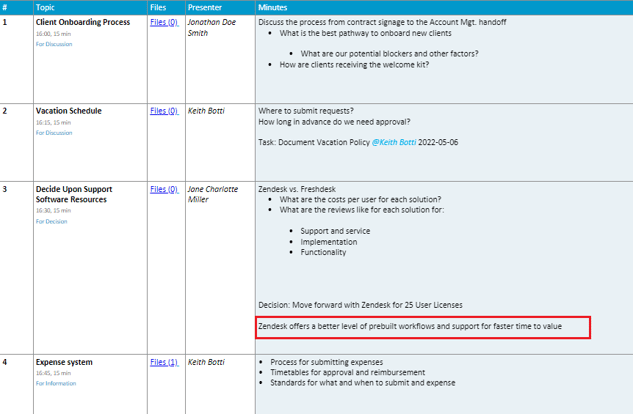The height and width of the screenshot is (414, 633).
Task: Click 'Timetables for approval and reimbursement' bullet
Action: [x=348, y=372]
